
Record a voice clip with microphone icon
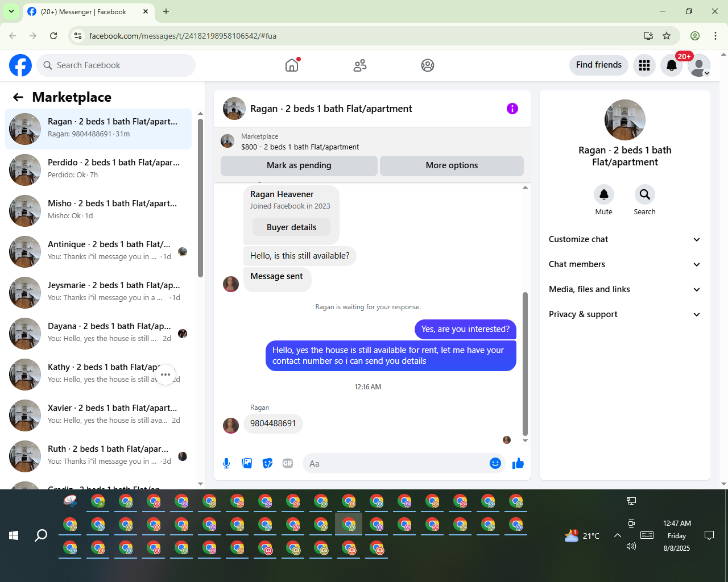click(x=226, y=463)
